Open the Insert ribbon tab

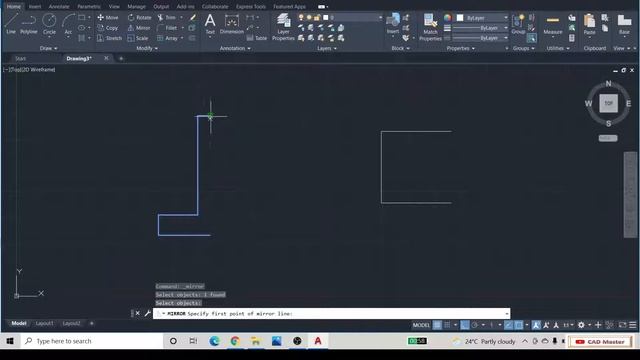35,7
